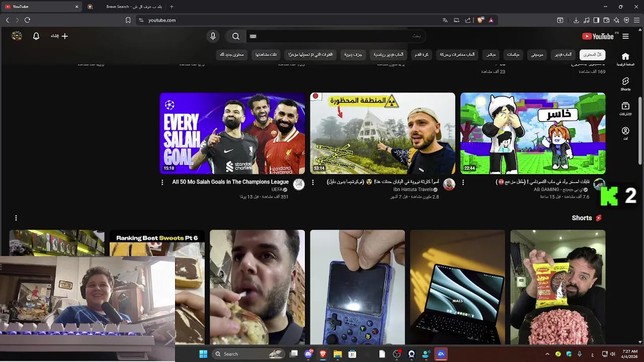Viewport: 644px width, 362px height.
Task: Open the Ibn Hattuta Travels channel link
Action: 414,190
